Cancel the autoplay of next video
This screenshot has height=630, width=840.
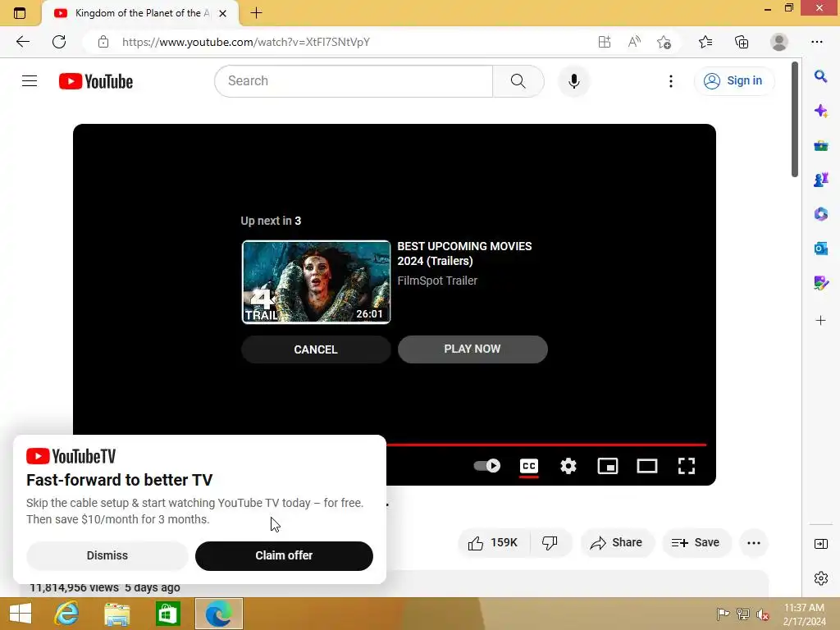coord(316,349)
